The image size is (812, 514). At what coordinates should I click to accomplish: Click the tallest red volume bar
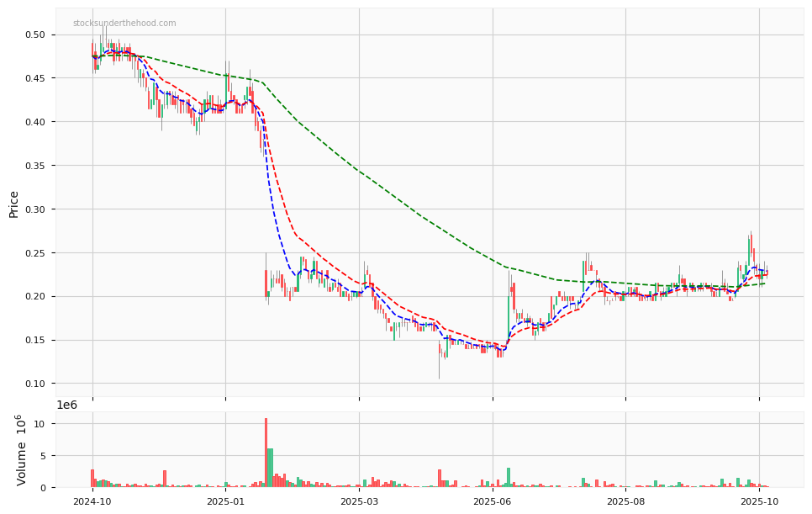pos(266,453)
